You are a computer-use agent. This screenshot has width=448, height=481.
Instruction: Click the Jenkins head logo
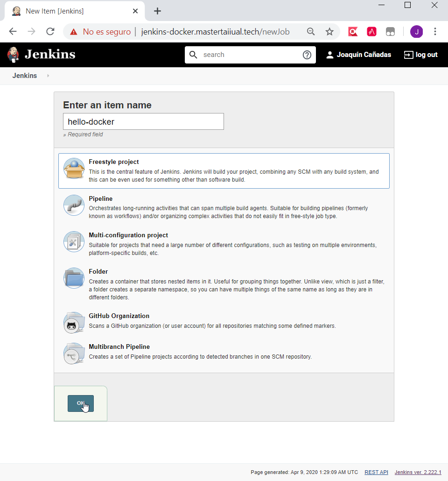click(13, 54)
